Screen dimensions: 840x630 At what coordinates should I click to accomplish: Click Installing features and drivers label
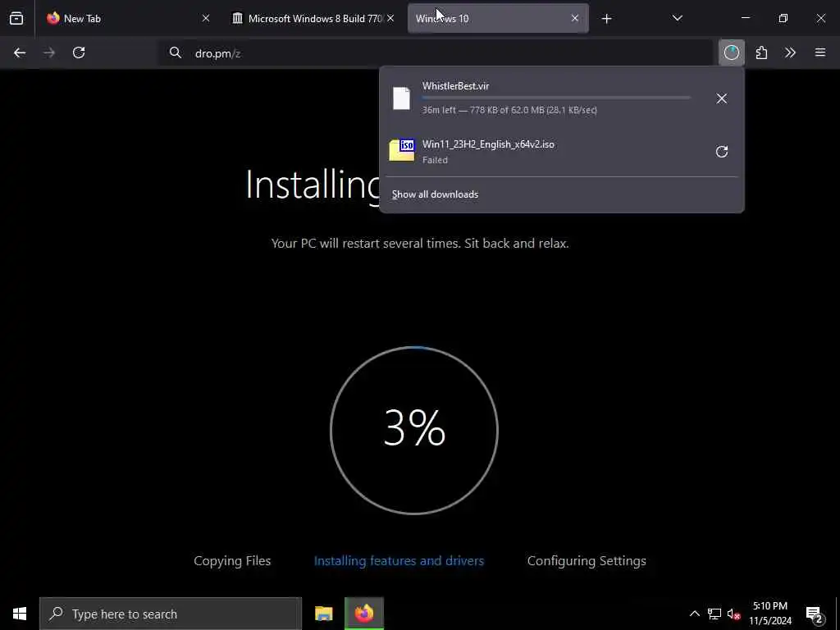(399, 561)
